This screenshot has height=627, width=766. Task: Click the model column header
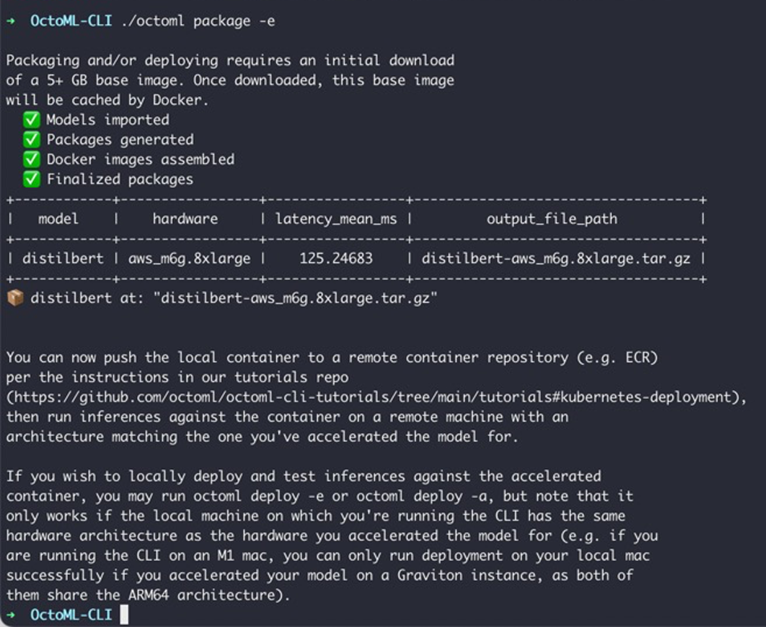[58, 219]
